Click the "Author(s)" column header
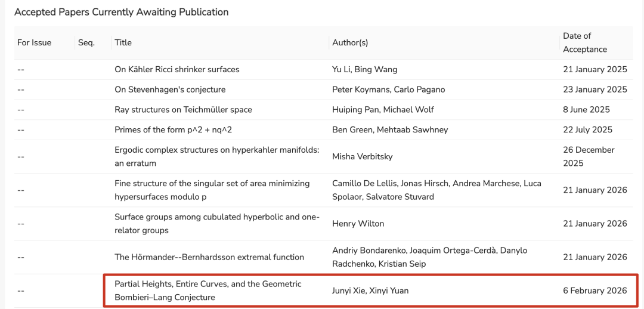The image size is (644, 309). point(350,42)
